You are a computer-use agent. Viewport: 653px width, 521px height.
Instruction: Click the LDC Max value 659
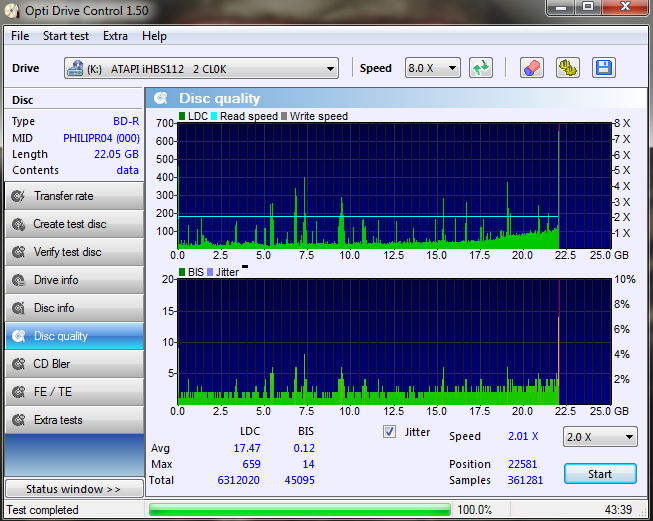[x=252, y=464]
